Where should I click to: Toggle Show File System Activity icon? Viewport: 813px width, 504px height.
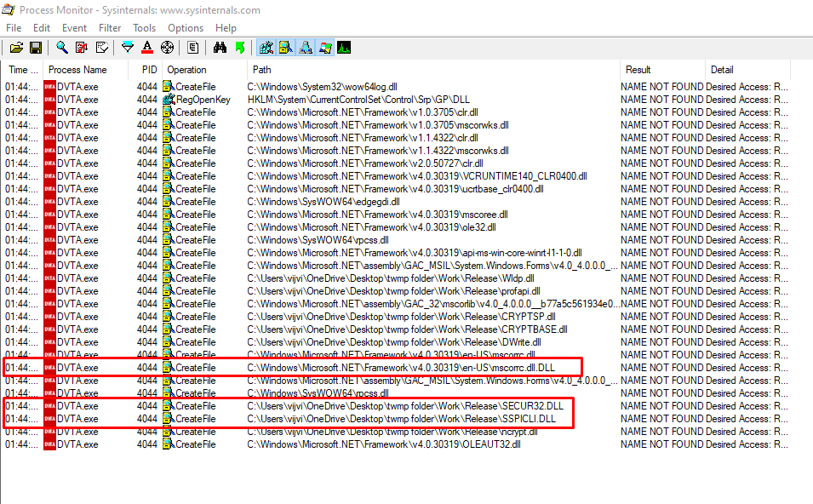286,49
